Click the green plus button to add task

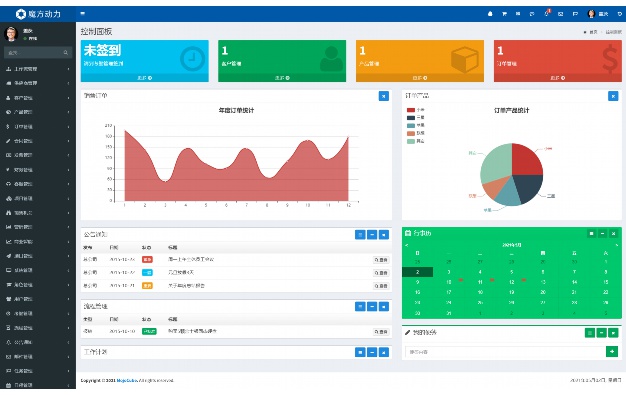tap(612, 352)
